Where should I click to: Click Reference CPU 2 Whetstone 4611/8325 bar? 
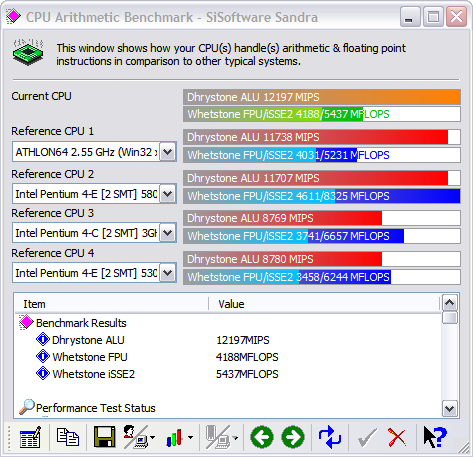click(322, 196)
